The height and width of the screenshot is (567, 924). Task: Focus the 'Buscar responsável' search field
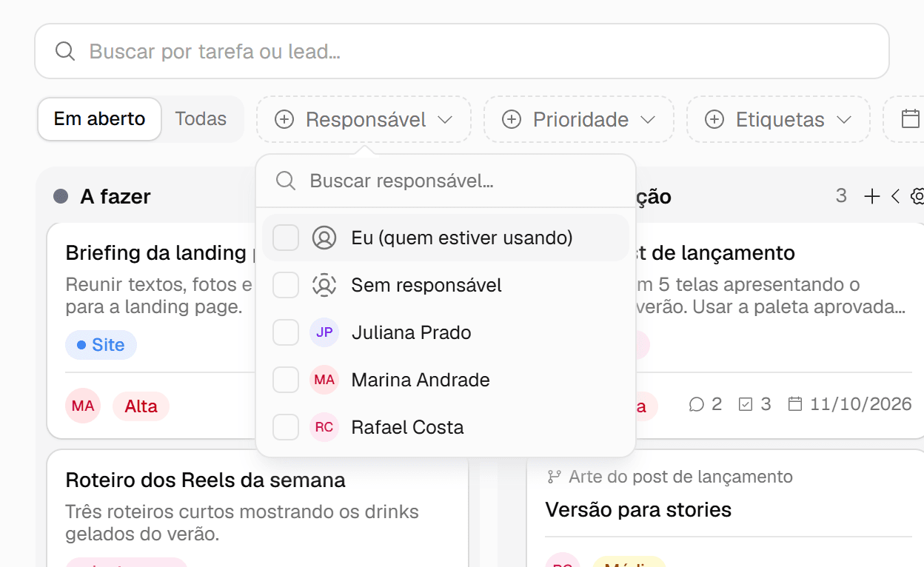point(446,181)
